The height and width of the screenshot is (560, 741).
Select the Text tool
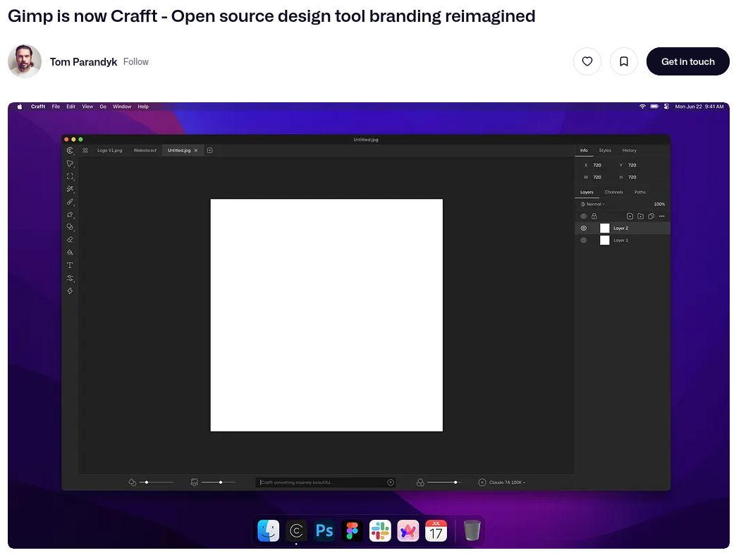coord(70,265)
